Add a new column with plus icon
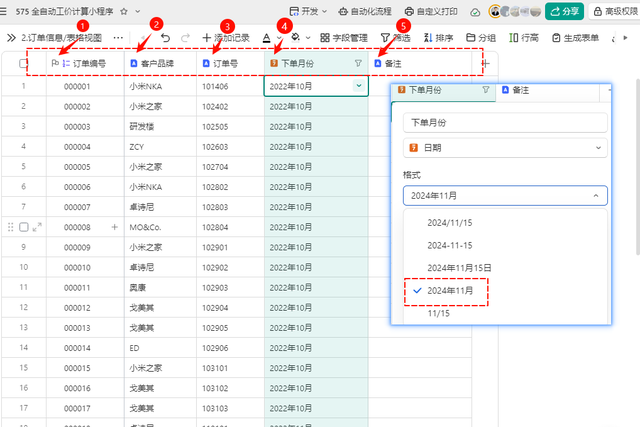640x427 pixels. (x=485, y=64)
